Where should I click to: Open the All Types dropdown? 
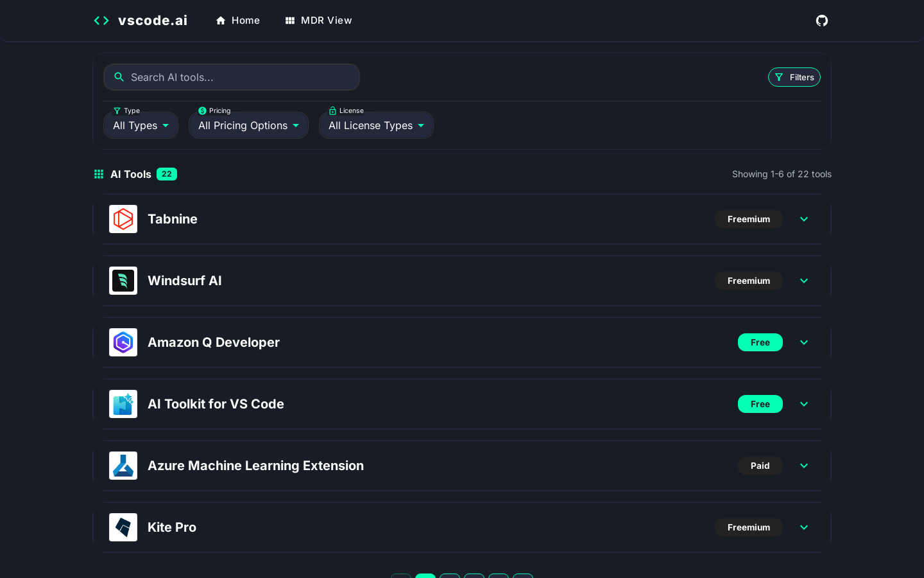tap(141, 125)
